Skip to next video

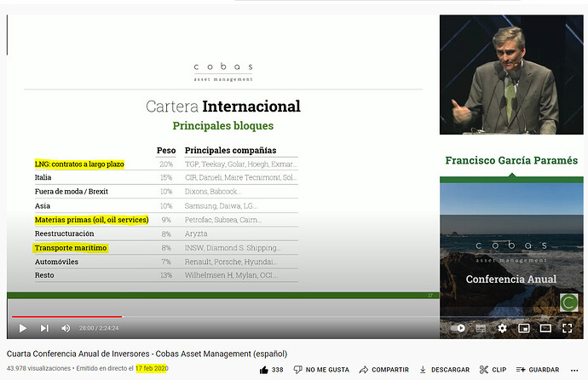tap(44, 328)
